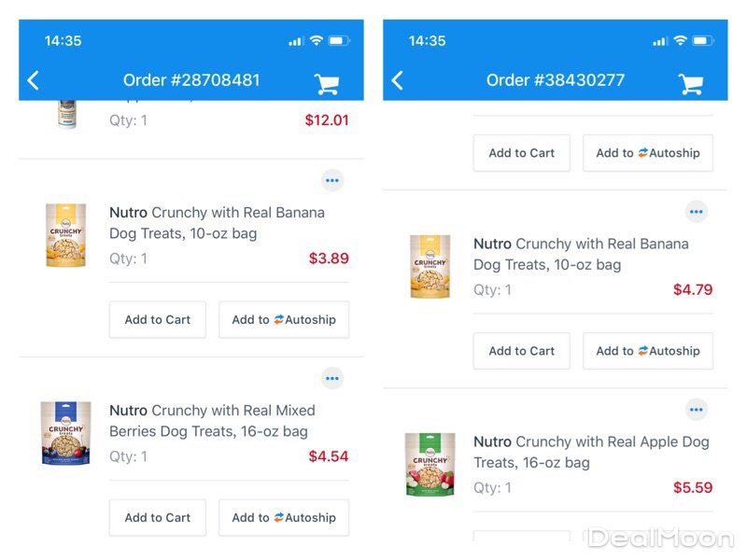The width and height of the screenshot is (747, 560).
Task: Add $4.79 Banana Dog Treats to cart
Action: (522, 351)
